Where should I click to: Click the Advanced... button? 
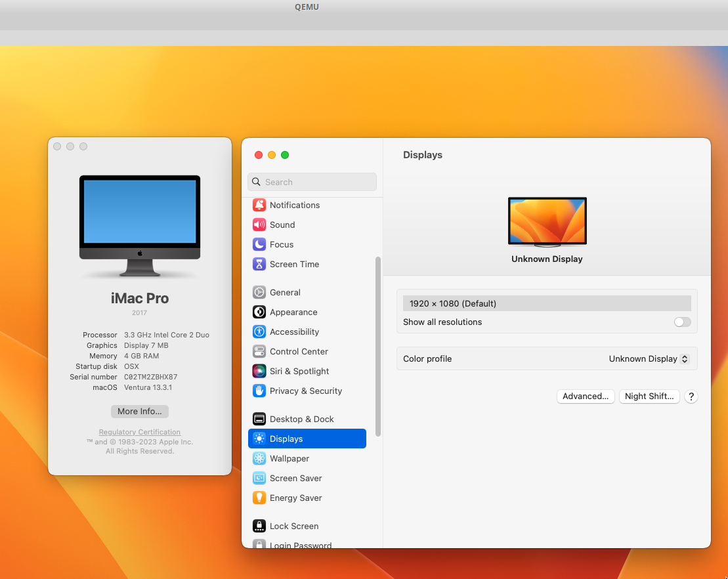(586, 397)
